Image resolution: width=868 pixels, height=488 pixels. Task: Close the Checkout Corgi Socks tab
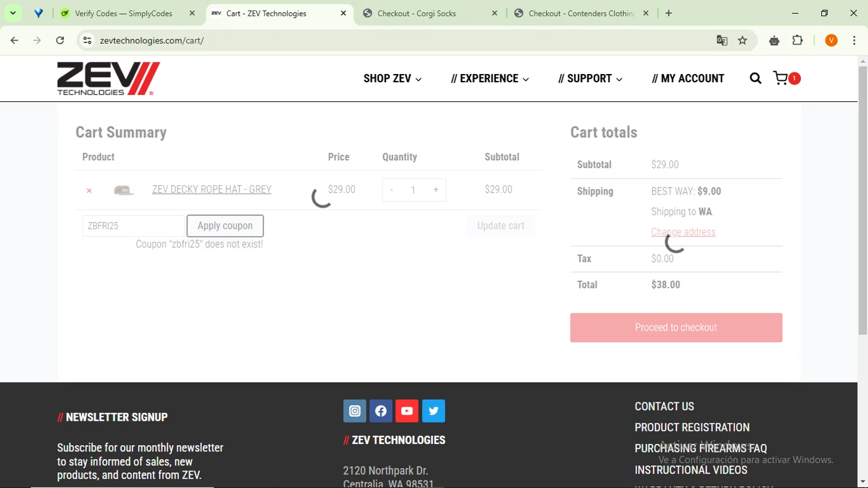tap(494, 13)
